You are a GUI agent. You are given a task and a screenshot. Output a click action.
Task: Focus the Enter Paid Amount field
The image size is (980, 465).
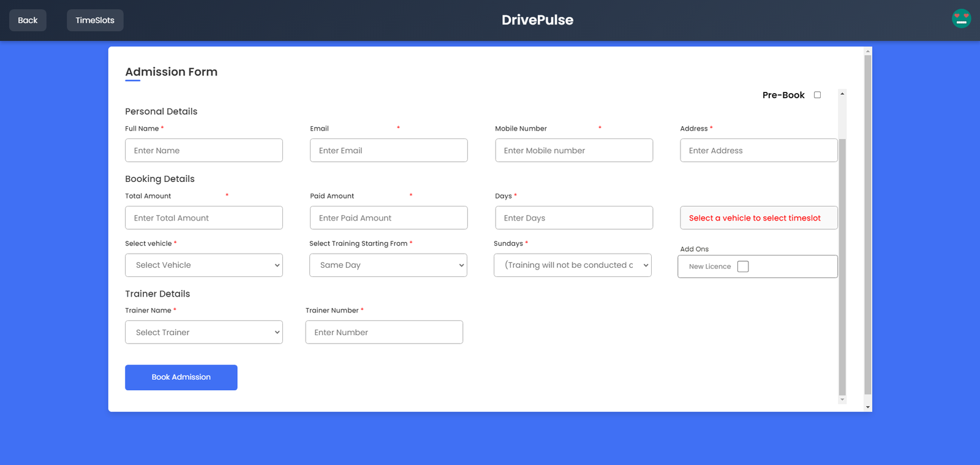tap(389, 217)
